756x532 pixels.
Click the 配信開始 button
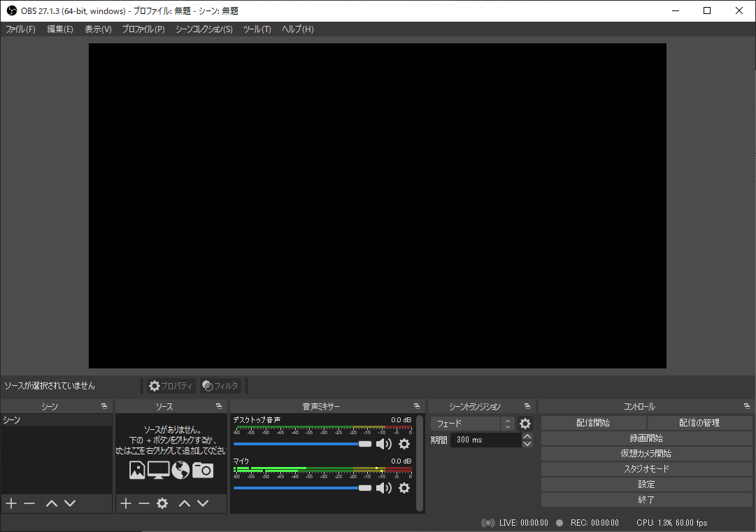[x=594, y=423]
